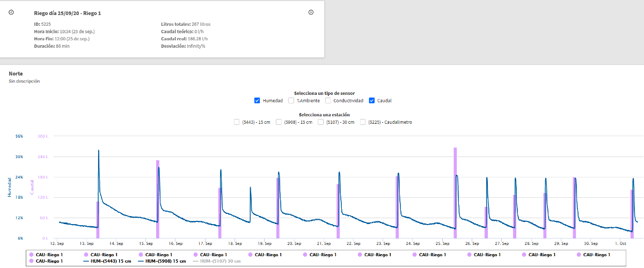
Task: Enable the Conductividad sensor checkbox
Action: pyautogui.click(x=328, y=100)
